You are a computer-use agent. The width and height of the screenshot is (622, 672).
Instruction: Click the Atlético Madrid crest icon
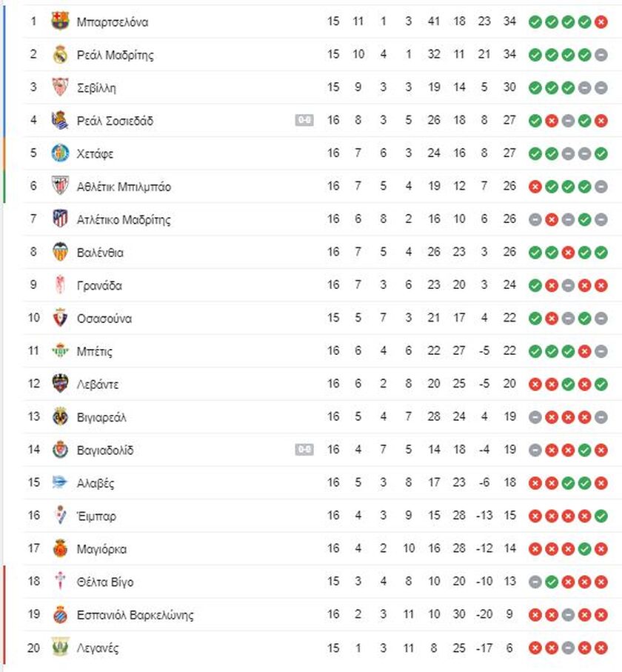point(60,219)
